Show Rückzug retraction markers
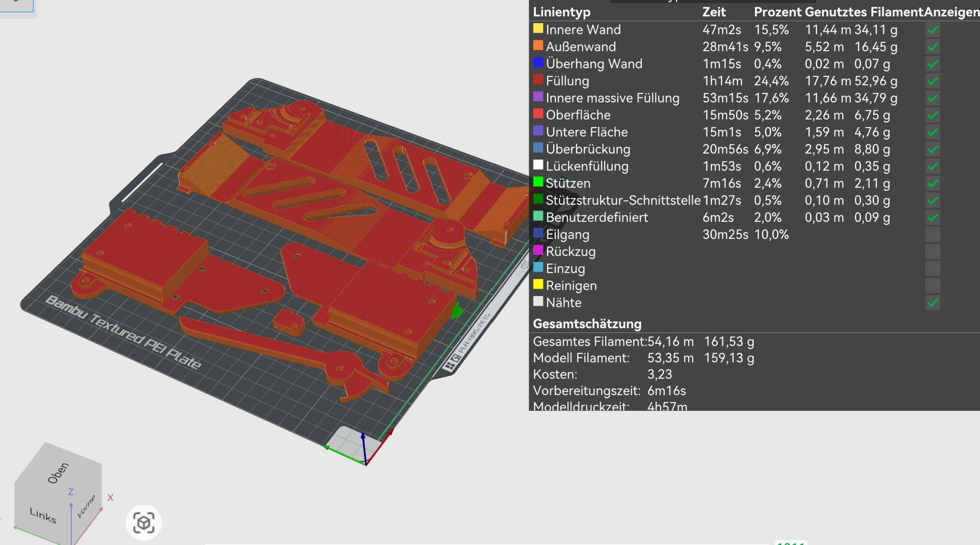 pyautogui.click(x=933, y=252)
